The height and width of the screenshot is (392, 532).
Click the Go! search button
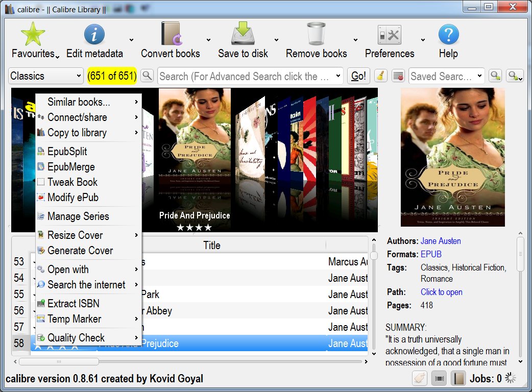[x=358, y=76]
